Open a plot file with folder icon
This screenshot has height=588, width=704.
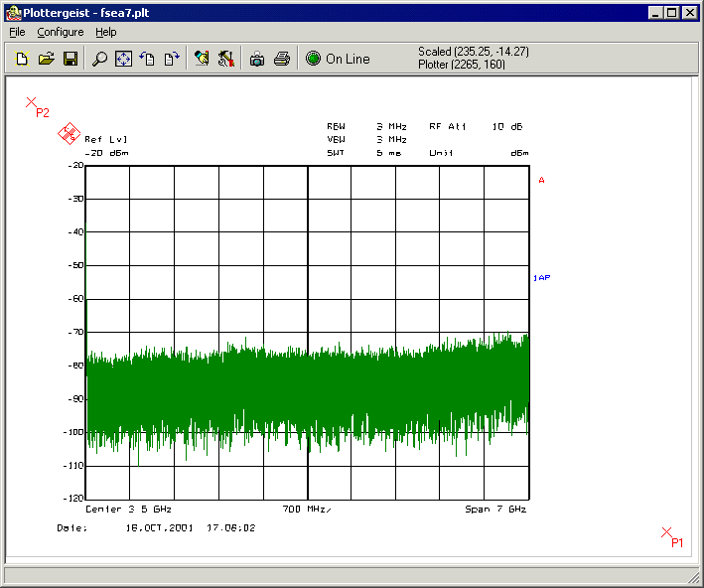point(46,60)
